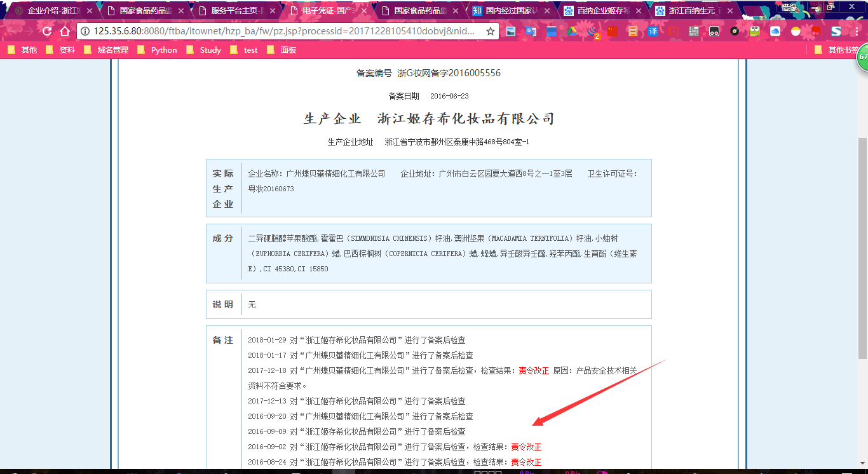Open the orange list extension icon
The height and width of the screenshot is (474, 868).
click(x=633, y=31)
